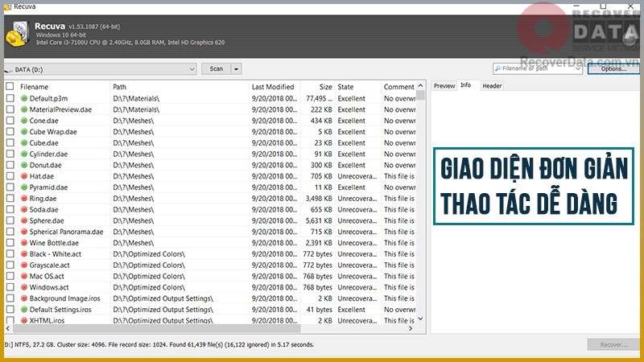Image resolution: width=644 pixels, height=362 pixels.
Task: Click the red status dot for Spherical Panorama.dae
Action: tap(24, 232)
